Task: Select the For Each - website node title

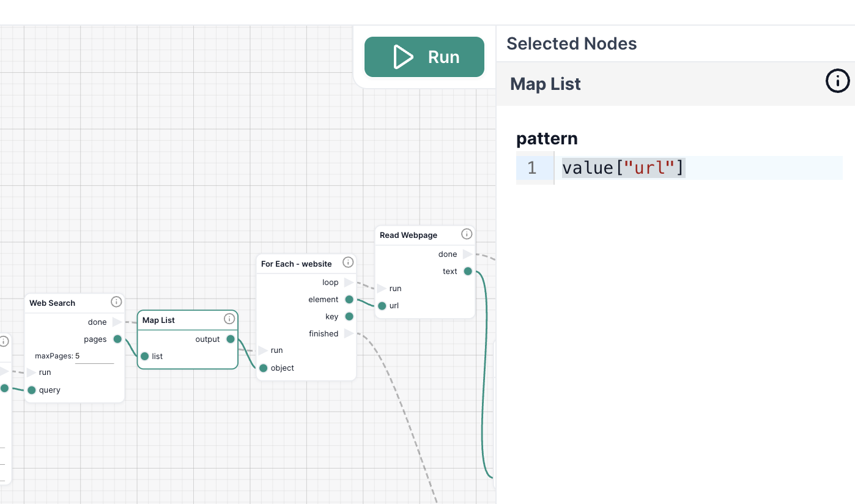Action: [297, 264]
